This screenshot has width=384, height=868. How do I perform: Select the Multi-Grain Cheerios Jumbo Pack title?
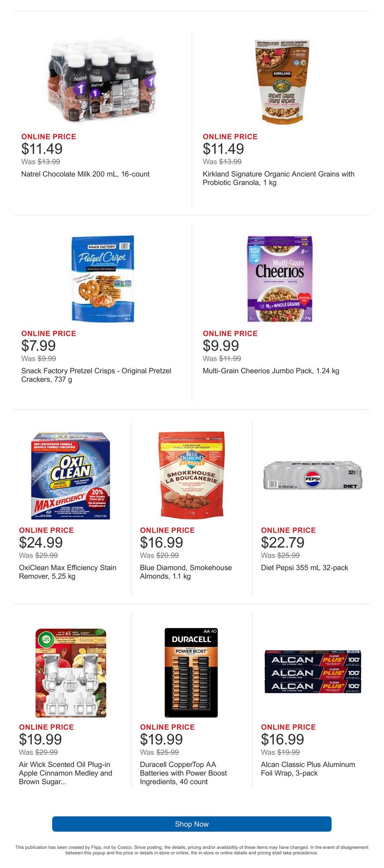(x=271, y=371)
